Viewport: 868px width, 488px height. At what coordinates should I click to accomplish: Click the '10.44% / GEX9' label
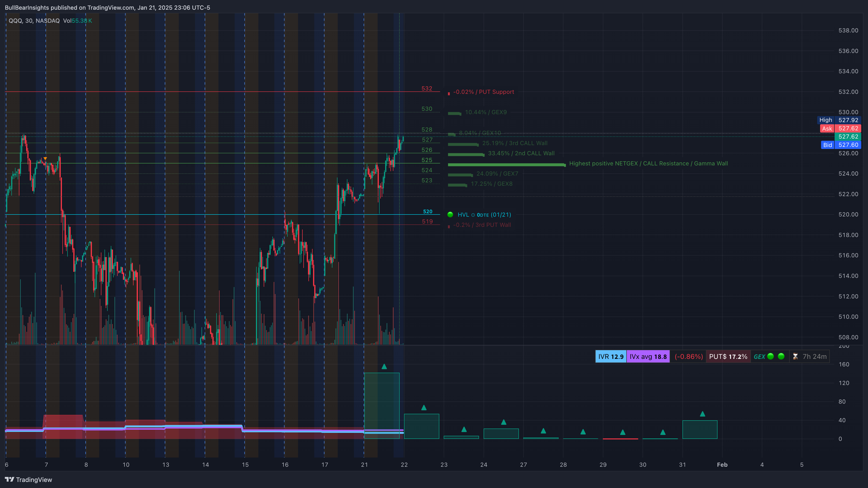(x=486, y=112)
